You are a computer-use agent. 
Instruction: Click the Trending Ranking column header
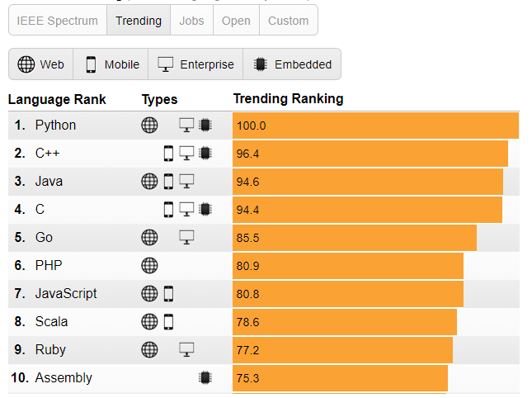click(x=289, y=99)
